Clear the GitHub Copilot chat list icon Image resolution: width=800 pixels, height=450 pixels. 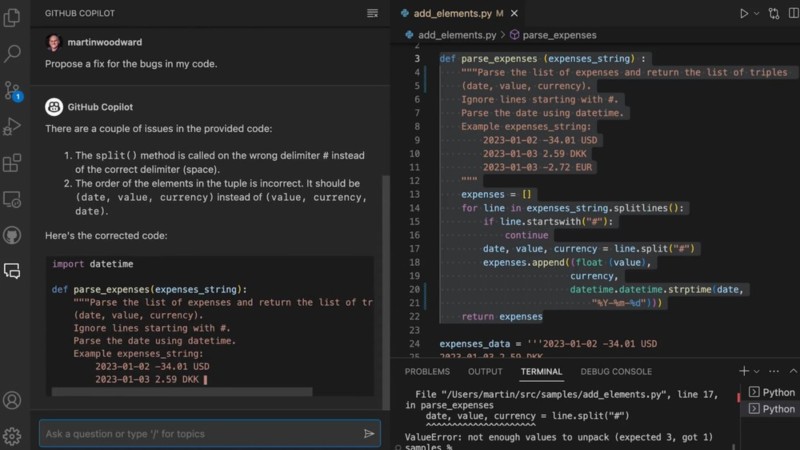(372, 13)
